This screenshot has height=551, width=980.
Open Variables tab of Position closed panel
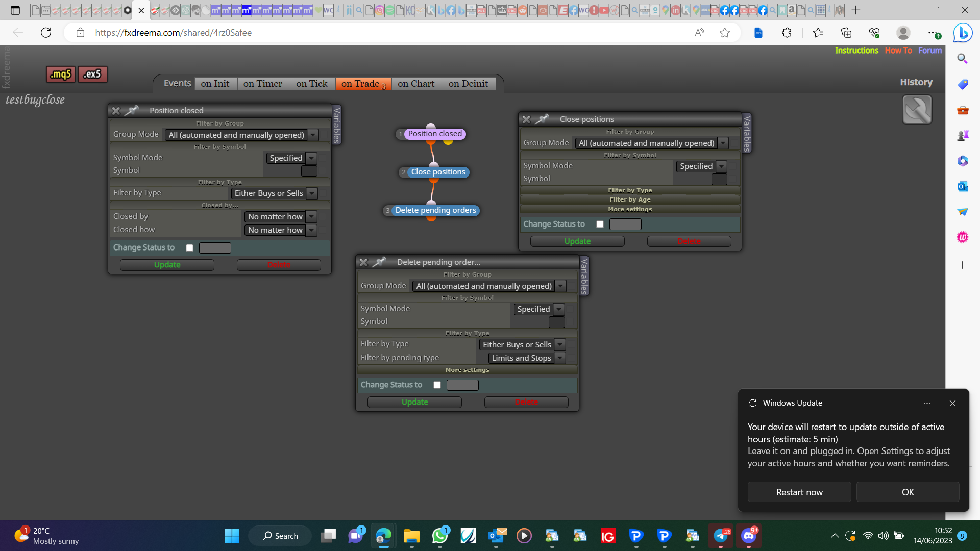tap(336, 125)
